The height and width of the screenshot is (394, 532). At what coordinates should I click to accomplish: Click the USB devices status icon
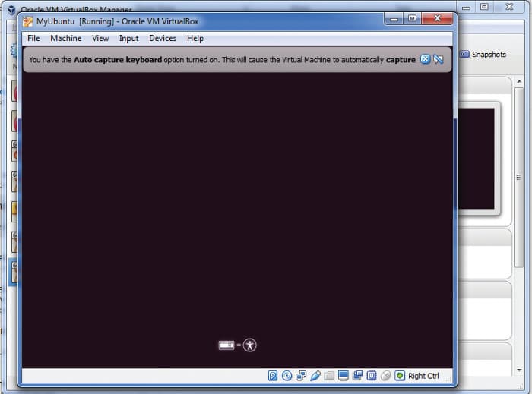[x=315, y=376]
